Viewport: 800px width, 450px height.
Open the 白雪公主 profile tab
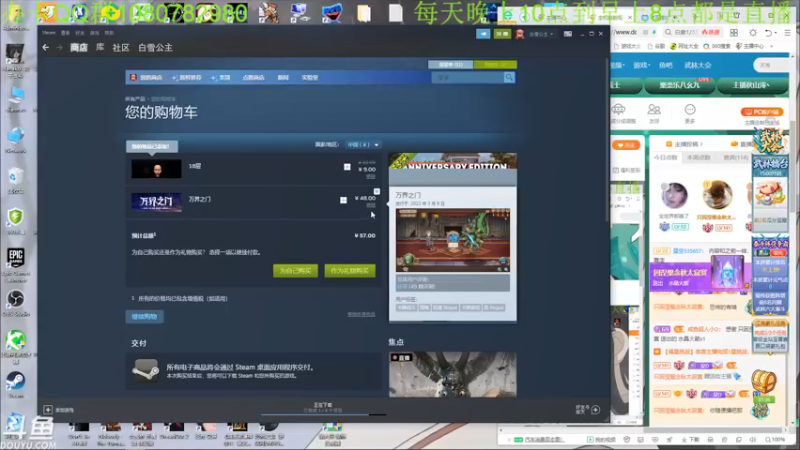click(156, 47)
